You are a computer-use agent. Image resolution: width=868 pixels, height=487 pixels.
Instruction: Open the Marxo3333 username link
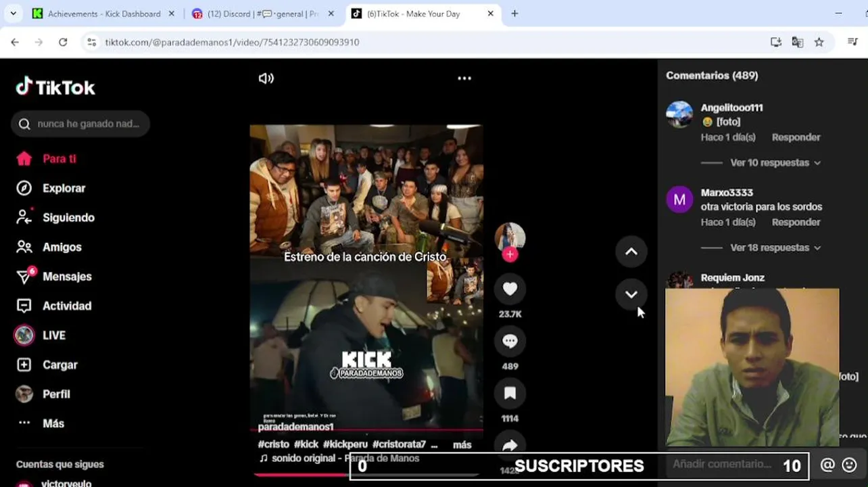[x=727, y=193]
